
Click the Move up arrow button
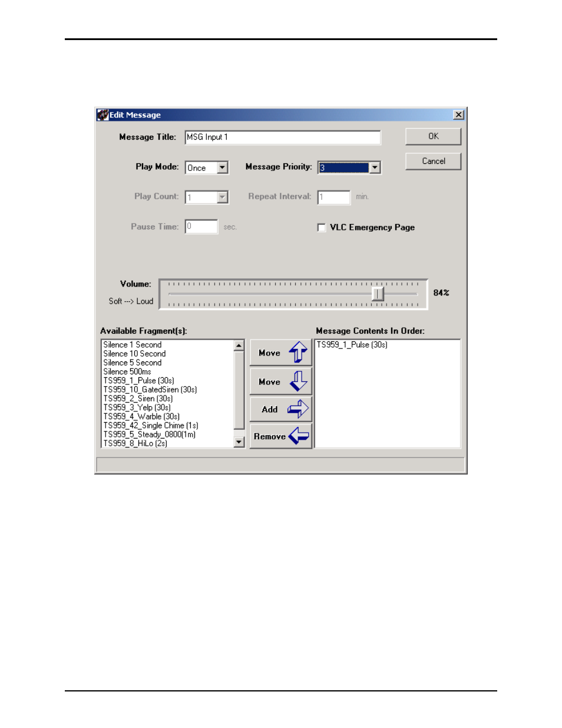point(280,353)
